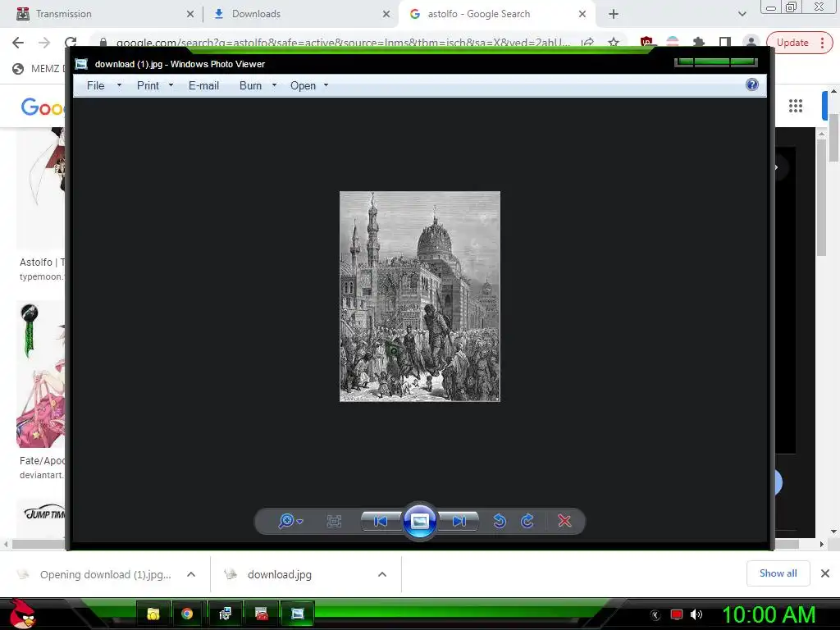Expand the zoom magnifier dropdown arrow
Image resolution: width=840 pixels, height=630 pixels.
pyautogui.click(x=300, y=521)
